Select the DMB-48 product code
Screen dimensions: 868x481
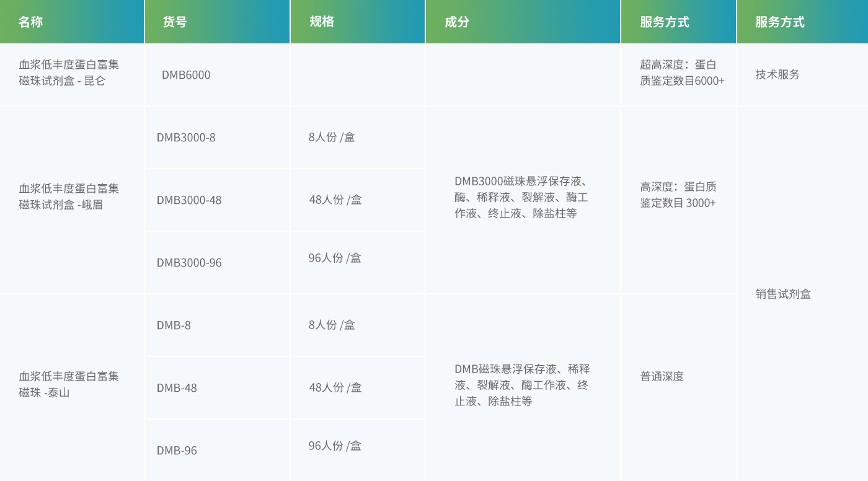pos(177,388)
